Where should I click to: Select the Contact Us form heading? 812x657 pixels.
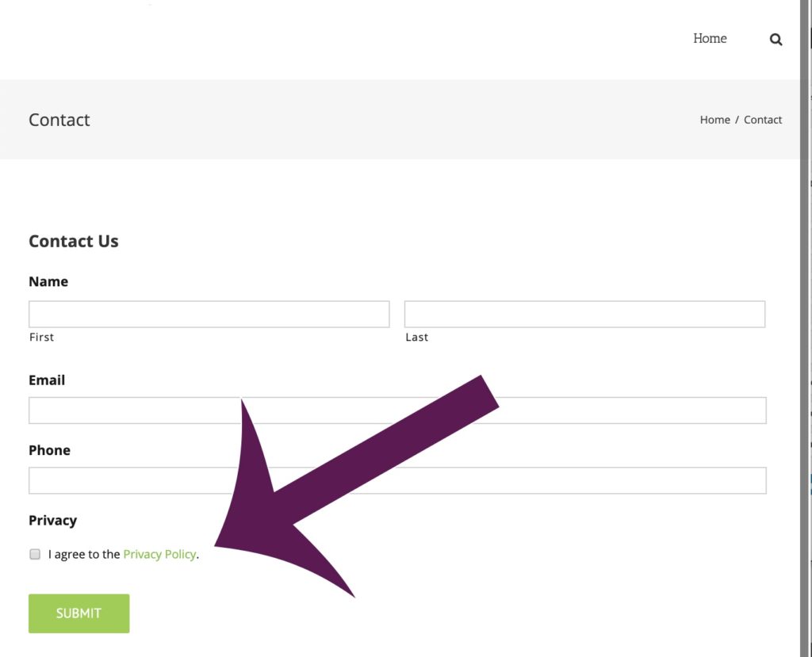point(73,241)
